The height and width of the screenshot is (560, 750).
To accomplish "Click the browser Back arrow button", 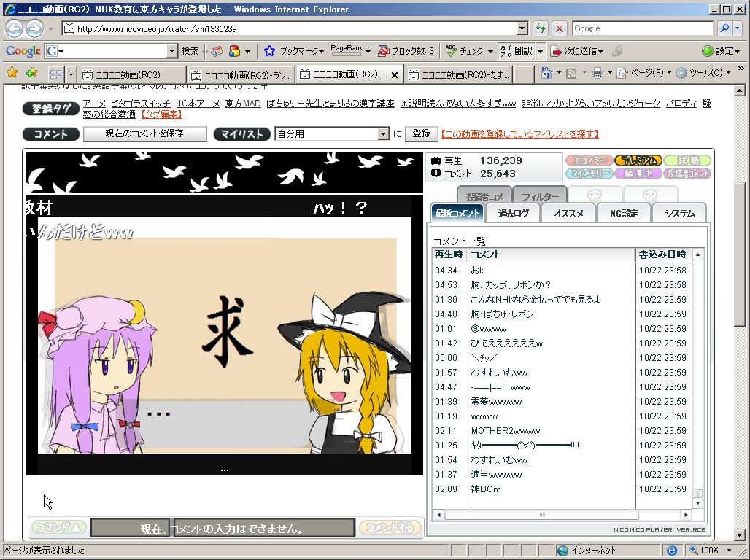I will point(14,28).
